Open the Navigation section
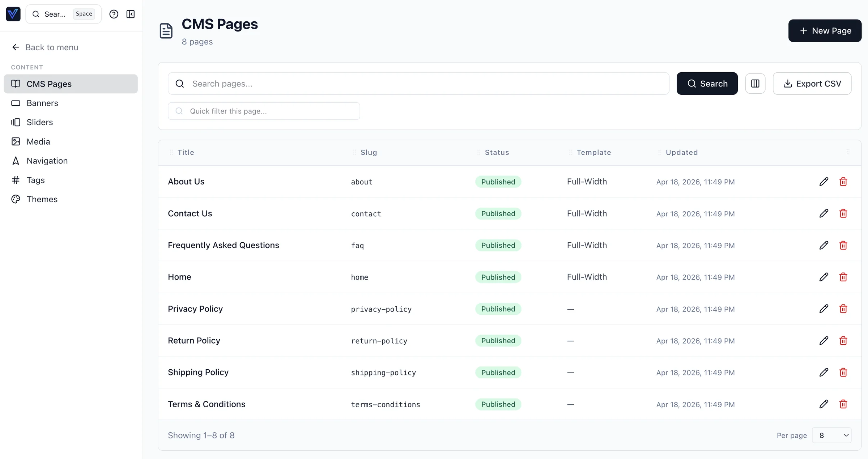This screenshot has height=459, width=868. point(16,161)
